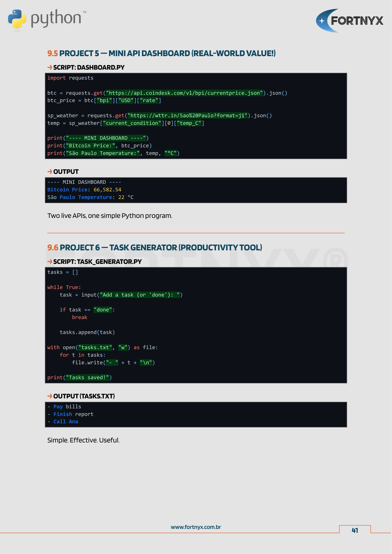Click the gray python wordmark text
This screenshot has height=554, width=392.
56,18
